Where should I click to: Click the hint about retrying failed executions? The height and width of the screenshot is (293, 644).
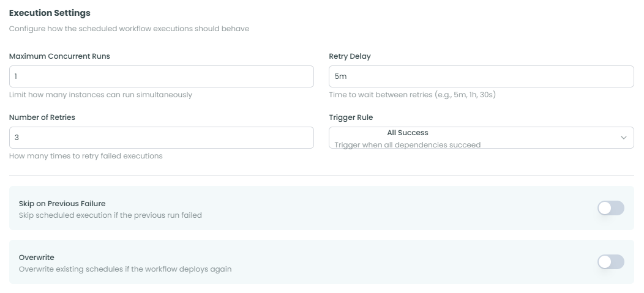pyautogui.click(x=86, y=156)
